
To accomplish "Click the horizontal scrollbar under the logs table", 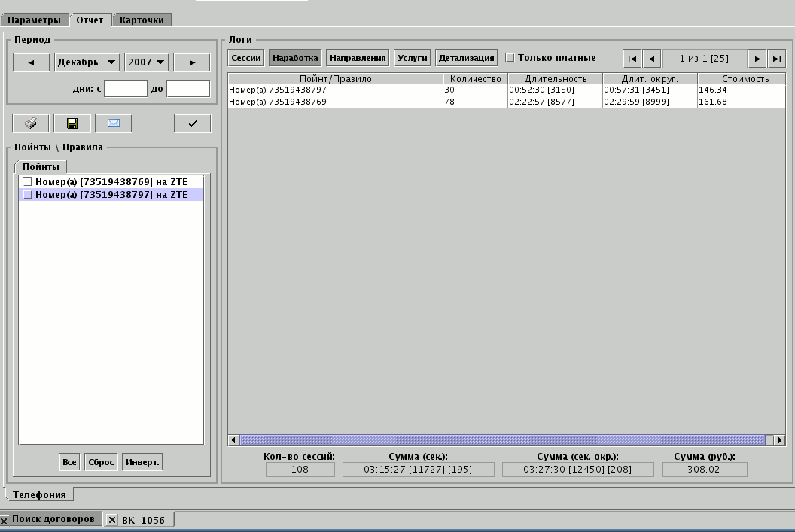I will (x=502, y=440).
